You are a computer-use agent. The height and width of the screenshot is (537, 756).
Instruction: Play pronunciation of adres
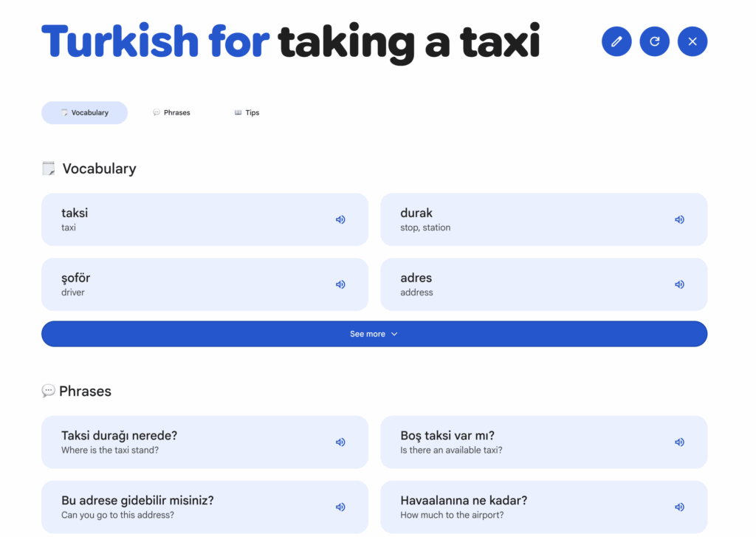coord(679,284)
